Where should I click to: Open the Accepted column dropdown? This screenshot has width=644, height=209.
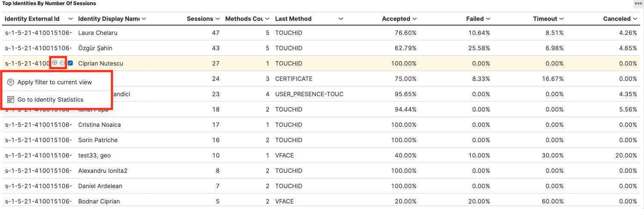(415, 19)
